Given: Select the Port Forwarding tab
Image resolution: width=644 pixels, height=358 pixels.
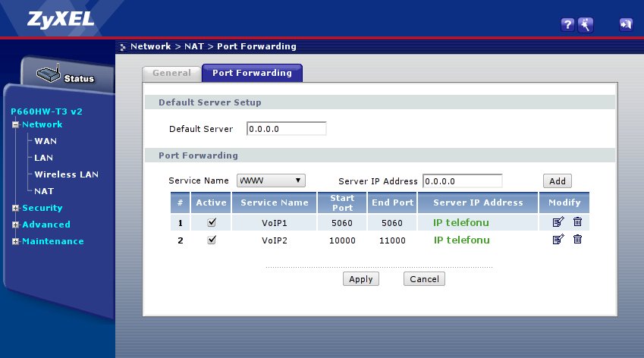Looking at the screenshot, I should pos(252,74).
